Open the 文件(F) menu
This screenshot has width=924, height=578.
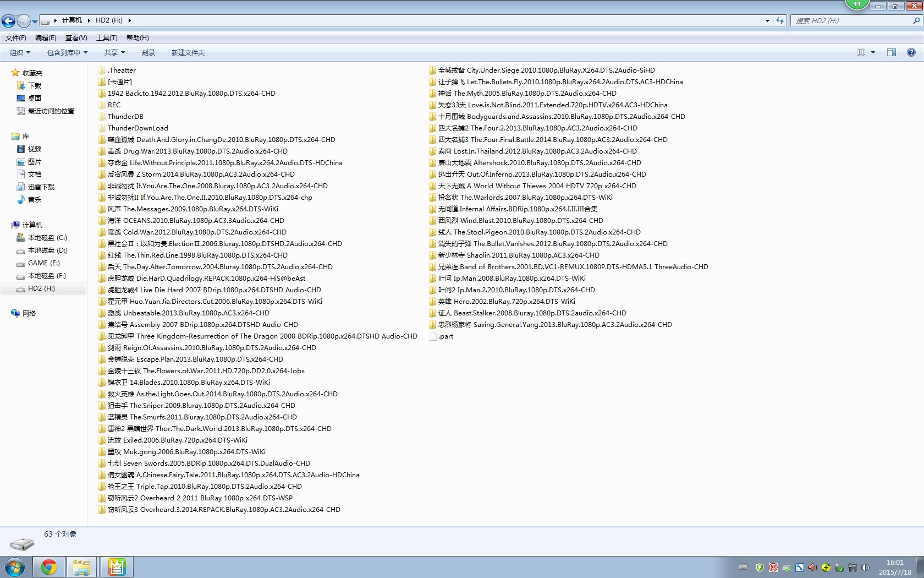[x=16, y=38]
